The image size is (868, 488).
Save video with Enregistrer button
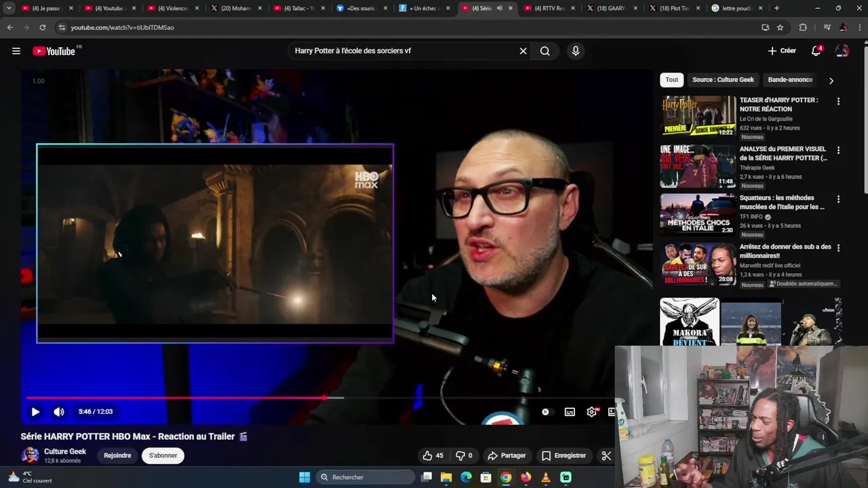tap(564, 455)
